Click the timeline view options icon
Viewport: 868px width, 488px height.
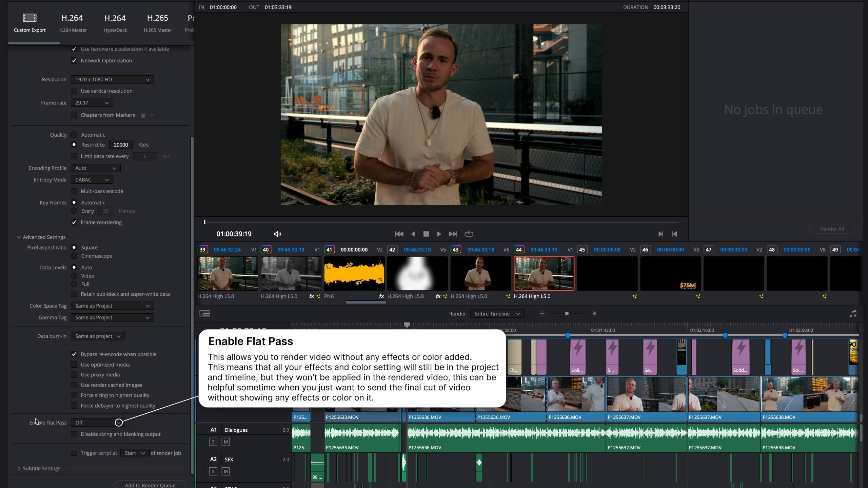tap(204, 313)
